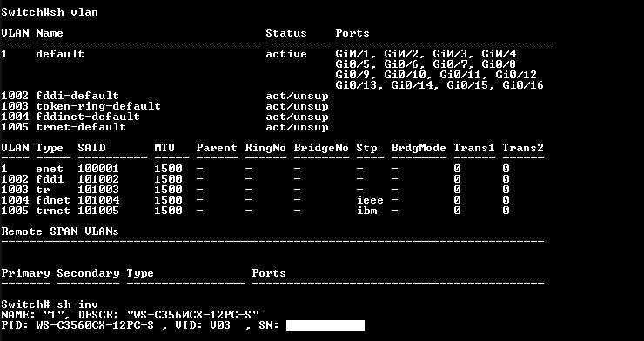Click 'act/unsup' status for trnet-default
This screenshot has width=644, height=341.
click(x=297, y=127)
